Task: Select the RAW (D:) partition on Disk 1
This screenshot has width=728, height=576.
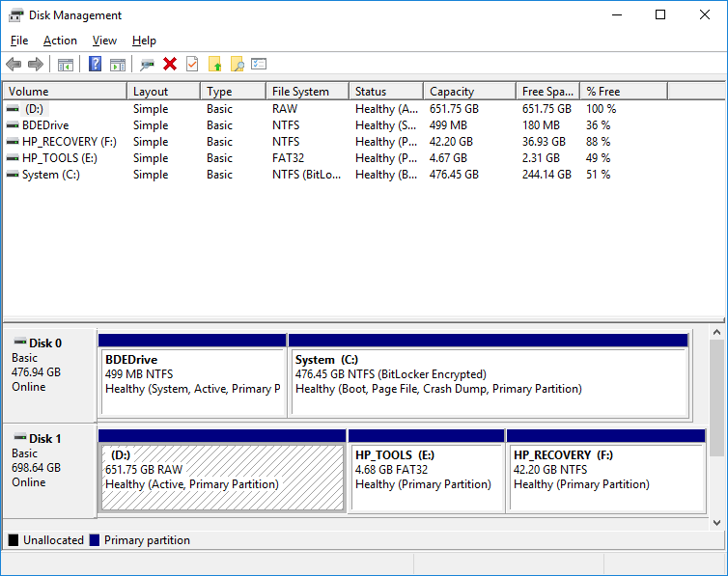Action: point(222,477)
